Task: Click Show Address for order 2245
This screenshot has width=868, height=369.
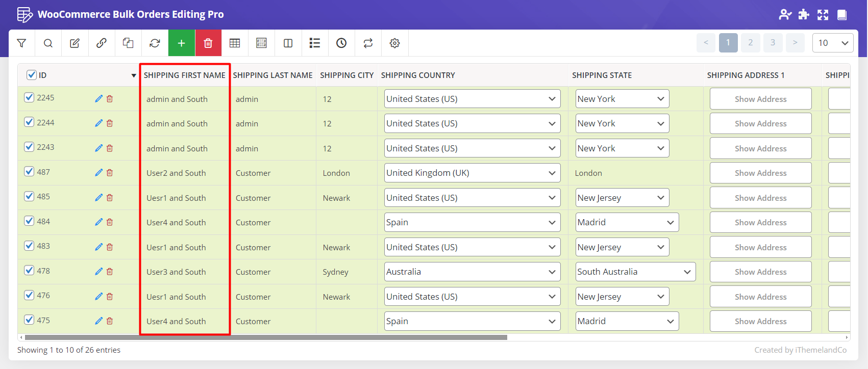Action: tap(760, 99)
